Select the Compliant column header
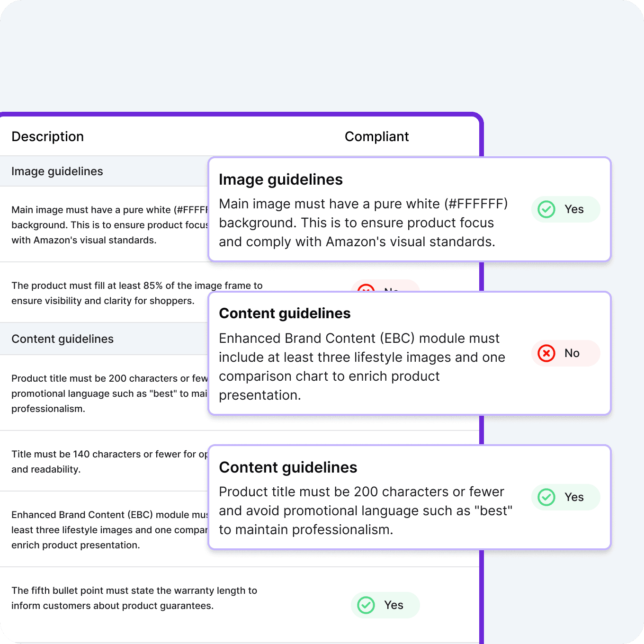 [x=376, y=136]
